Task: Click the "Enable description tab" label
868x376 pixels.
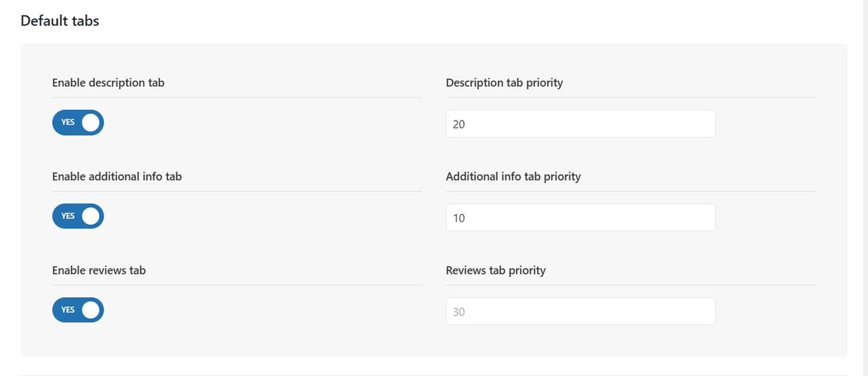Action: point(108,83)
